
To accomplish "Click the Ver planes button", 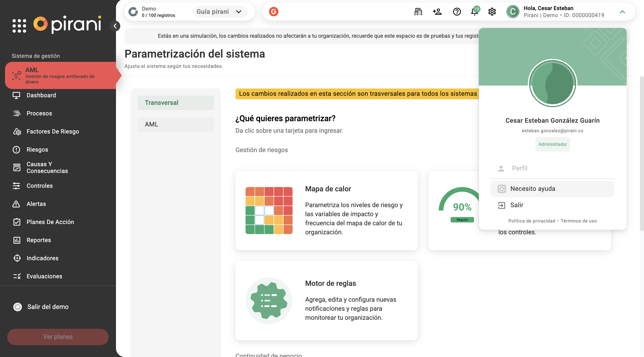I will pos(58,337).
